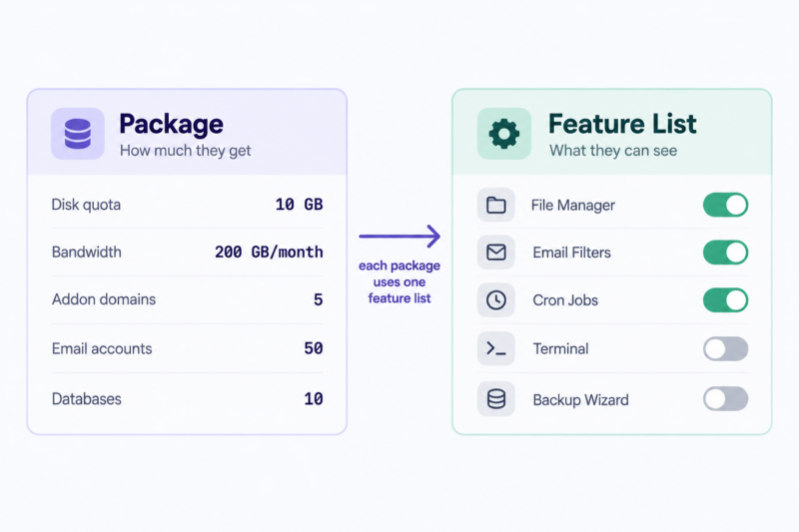Click the 'How much they get' subtitle
The image size is (799, 532).
pyautogui.click(x=186, y=151)
